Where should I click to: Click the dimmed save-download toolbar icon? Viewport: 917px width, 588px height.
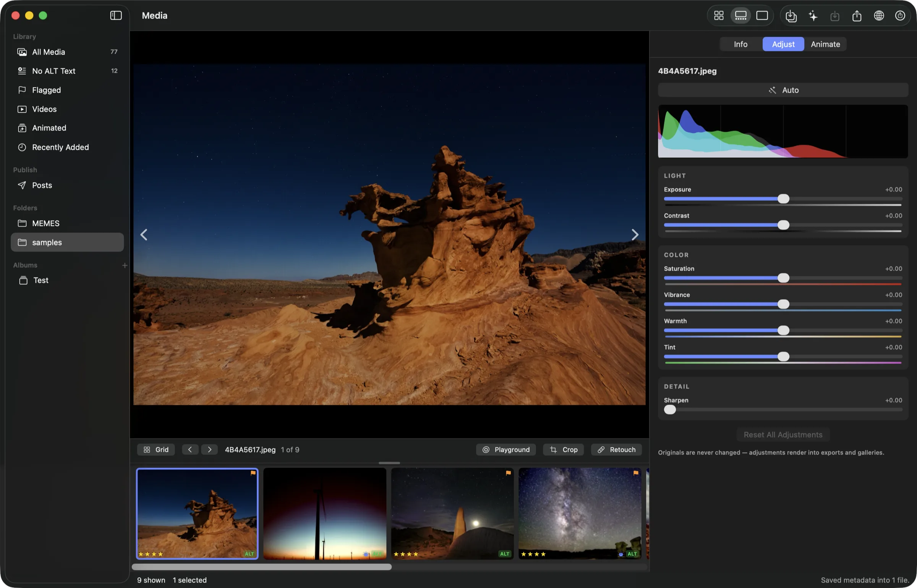coord(835,16)
